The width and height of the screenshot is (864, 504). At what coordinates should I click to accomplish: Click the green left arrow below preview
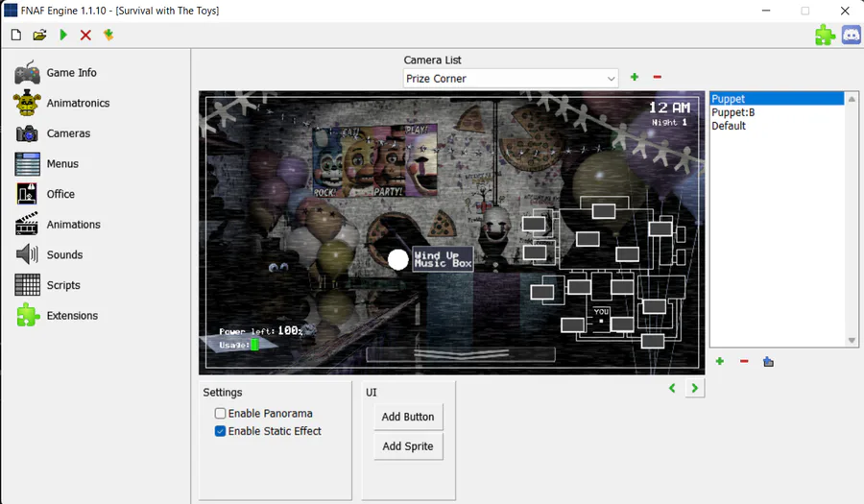click(x=672, y=389)
